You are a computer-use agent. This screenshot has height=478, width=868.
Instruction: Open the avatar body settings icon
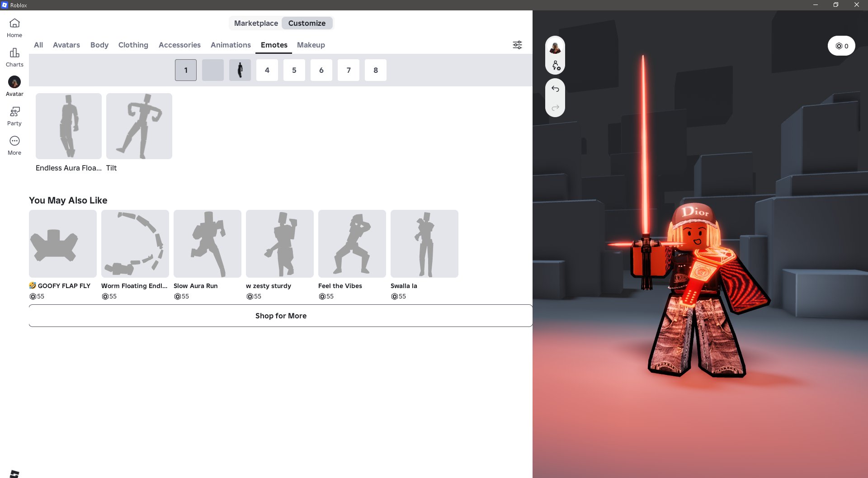pyautogui.click(x=556, y=66)
